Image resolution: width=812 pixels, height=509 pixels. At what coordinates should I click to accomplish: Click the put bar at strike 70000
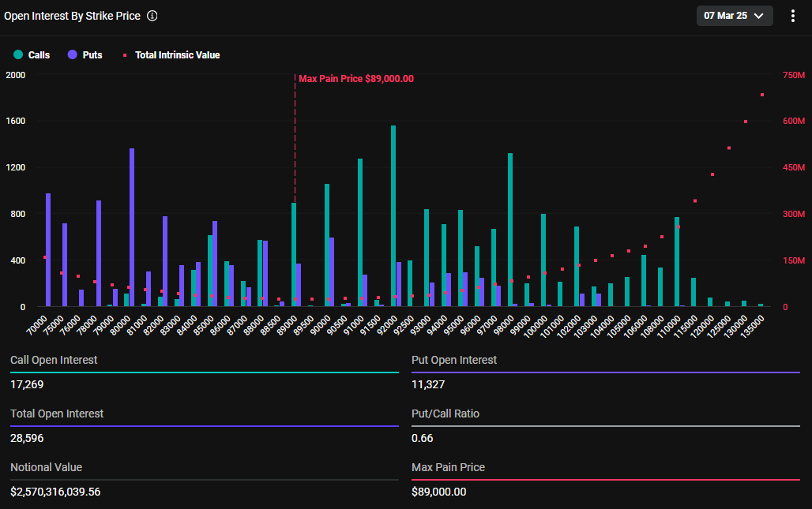pyautogui.click(x=48, y=250)
